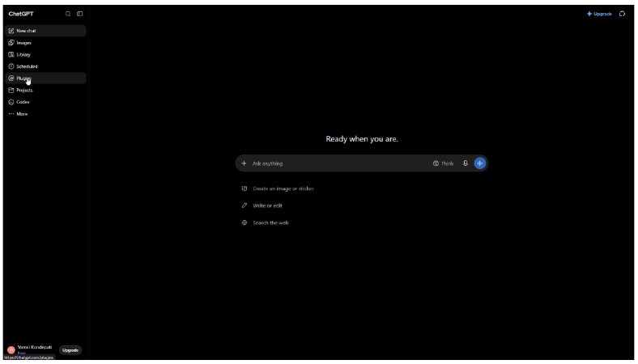
Task: Open the Library icon in sidebar
Action: pyautogui.click(x=11, y=54)
